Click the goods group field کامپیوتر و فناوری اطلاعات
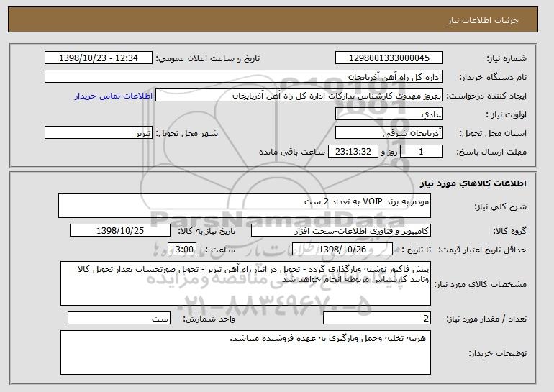The height and width of the screenshot is (392, 554). [x=341, y=231]
